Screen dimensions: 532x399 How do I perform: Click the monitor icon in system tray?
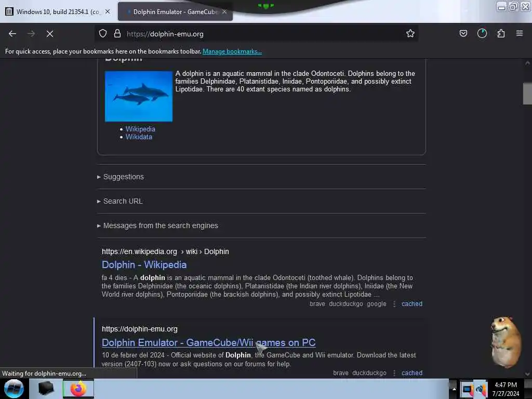pyautogui.click(x=467, y=389)
